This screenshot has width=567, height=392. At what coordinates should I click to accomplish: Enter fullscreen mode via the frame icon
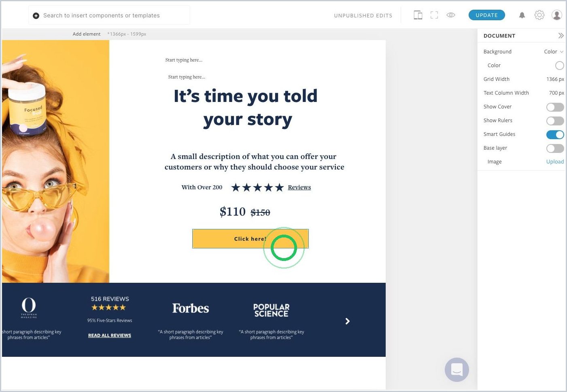click(x=434, y=15)
